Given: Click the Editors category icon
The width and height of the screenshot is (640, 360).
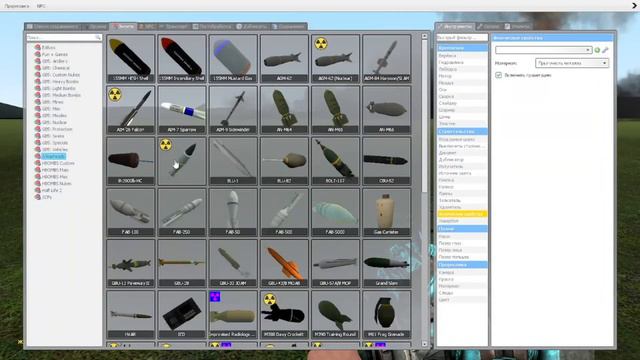Looking at the screenshot, I should point(38,47).
